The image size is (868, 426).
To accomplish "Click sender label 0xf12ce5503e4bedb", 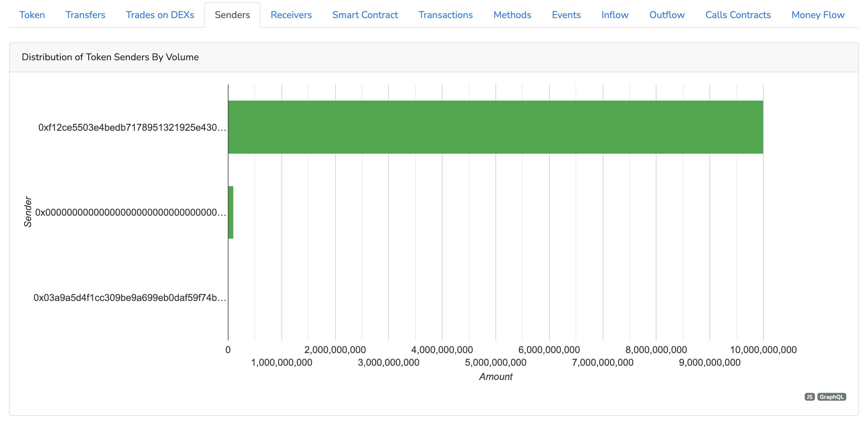I will tap(132, 128).
